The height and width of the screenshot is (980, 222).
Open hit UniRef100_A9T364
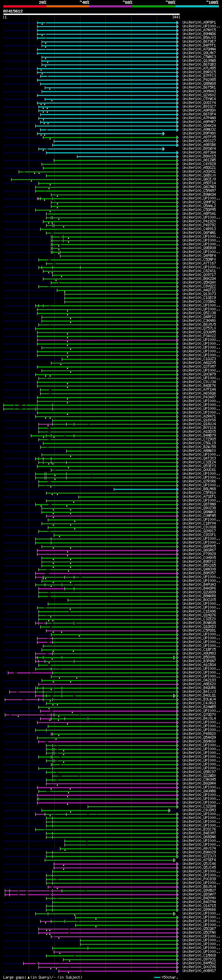pyautogui.click(x=199, y=152)
